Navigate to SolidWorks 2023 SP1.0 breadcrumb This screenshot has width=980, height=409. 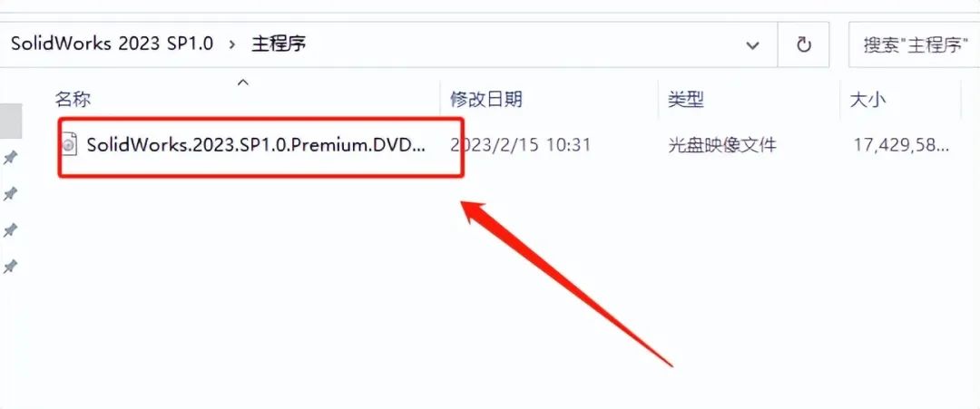point(112,44)
